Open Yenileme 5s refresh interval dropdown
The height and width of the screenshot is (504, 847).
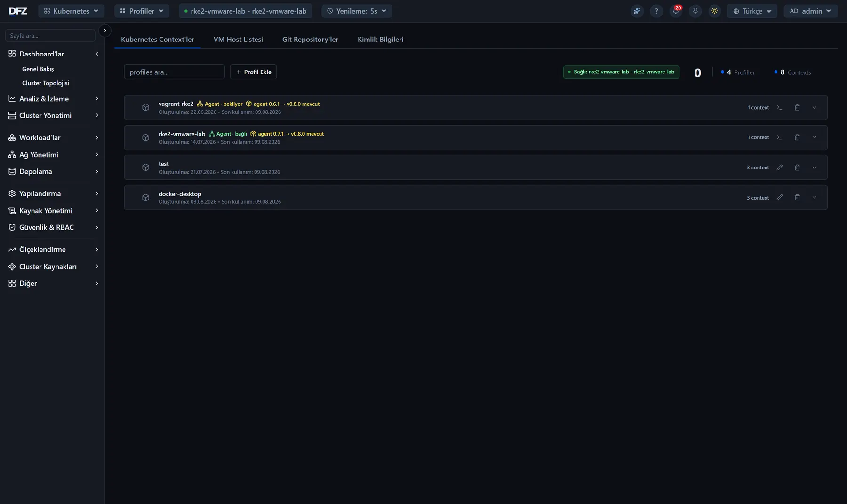click(357, 11)
